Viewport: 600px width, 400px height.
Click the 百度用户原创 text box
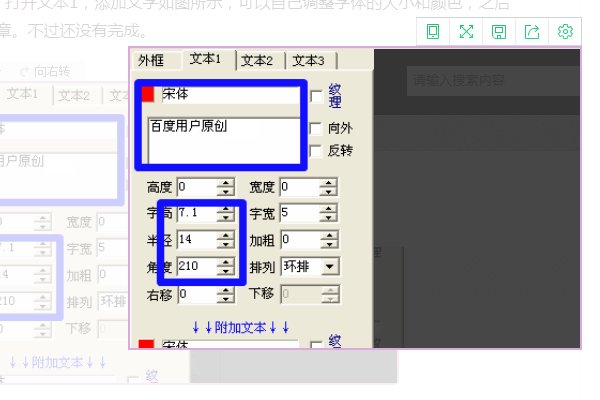225,140
